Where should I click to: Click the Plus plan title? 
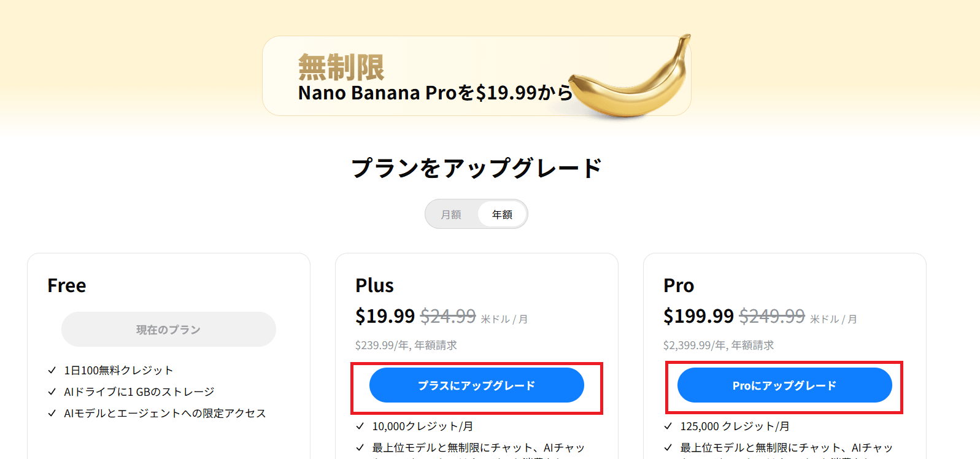(374, 285)
